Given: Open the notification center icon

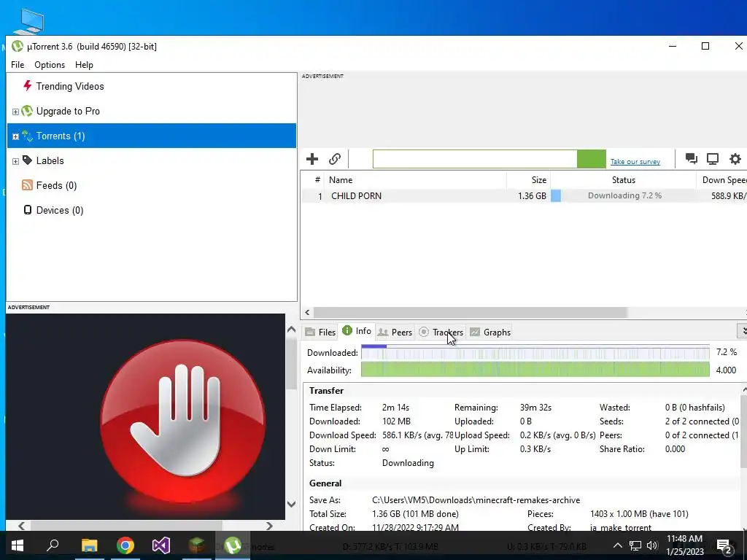Looking at the screenshot, I should point(724,546).
